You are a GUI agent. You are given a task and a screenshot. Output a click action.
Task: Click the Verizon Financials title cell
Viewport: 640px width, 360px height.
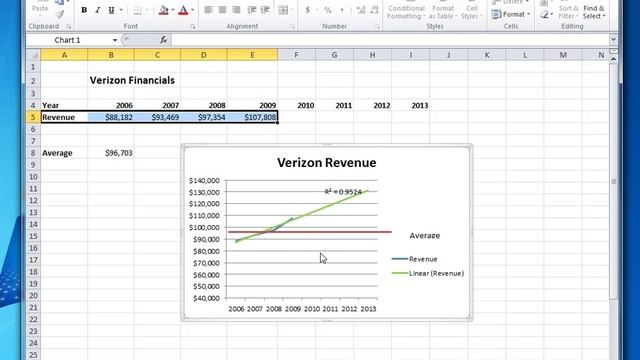[132, 80]
